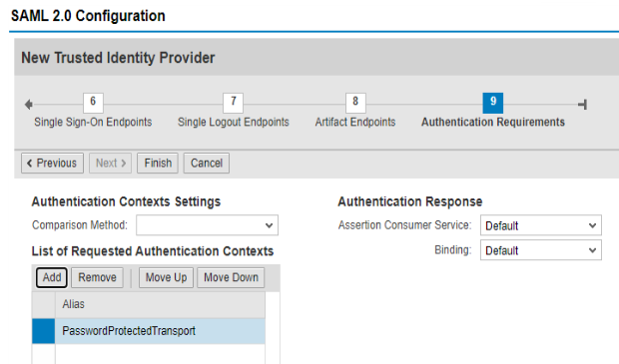Select step 8 box in roadmap
This screenshot has height=364, width=619.
pyautogui.click(x=355, y=103)
